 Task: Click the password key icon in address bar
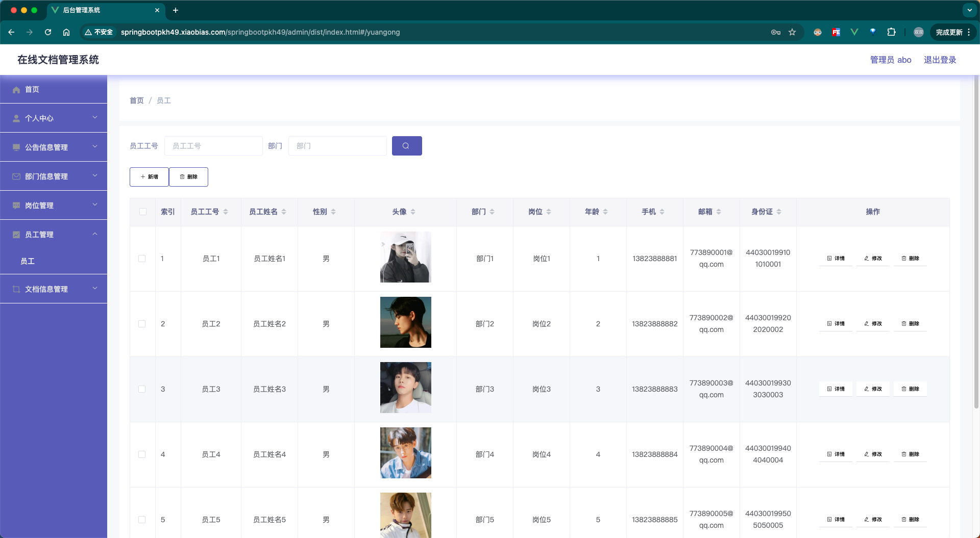click(776, 32)
